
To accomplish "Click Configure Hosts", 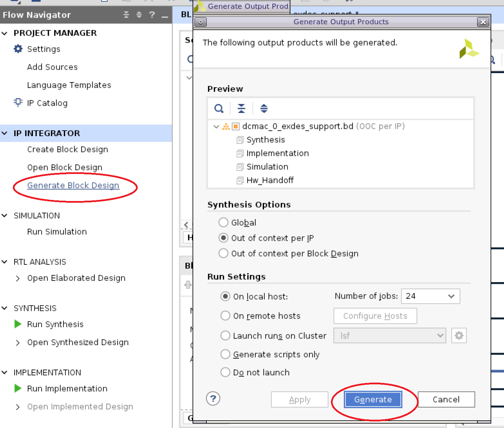I will (375, 316).
